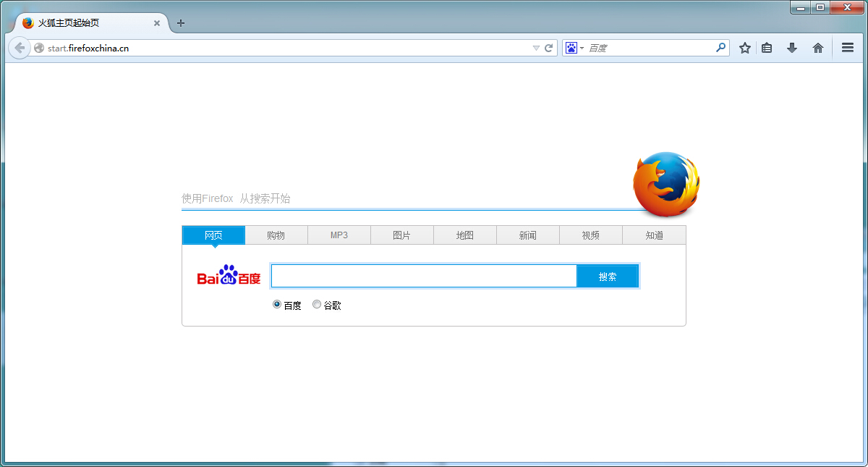Click the Firefox favicon on the tab

pos(28,23)
